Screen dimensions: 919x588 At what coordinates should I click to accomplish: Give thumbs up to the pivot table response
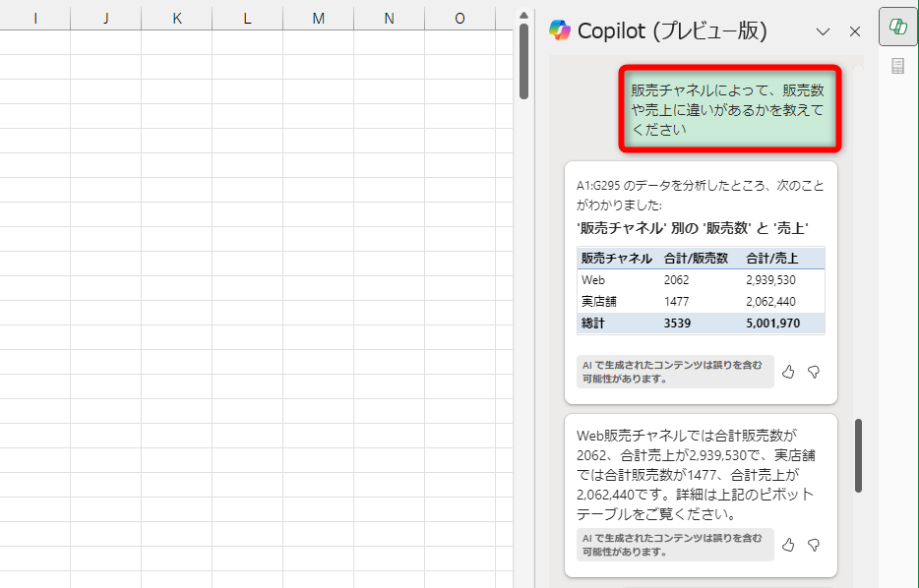point(788,372)
